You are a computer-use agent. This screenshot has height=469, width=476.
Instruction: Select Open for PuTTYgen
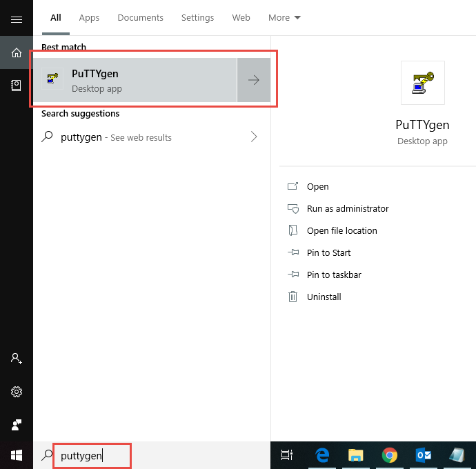point(317,186)
